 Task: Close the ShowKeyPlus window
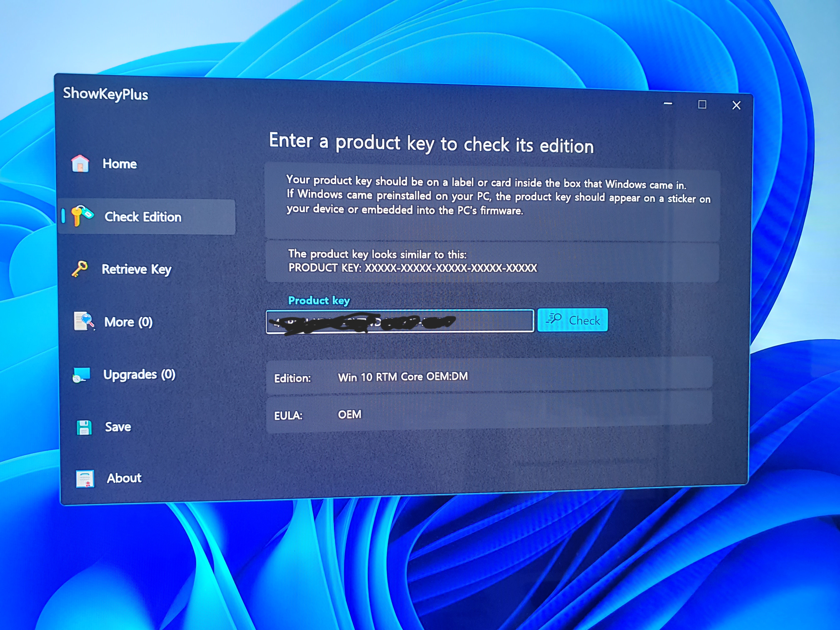(736, 105)
